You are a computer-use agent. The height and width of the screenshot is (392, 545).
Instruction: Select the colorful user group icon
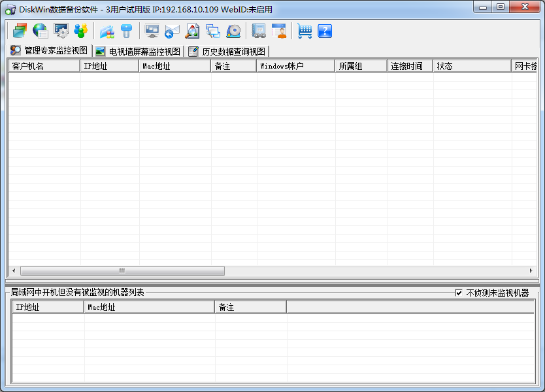click(81, 31)
